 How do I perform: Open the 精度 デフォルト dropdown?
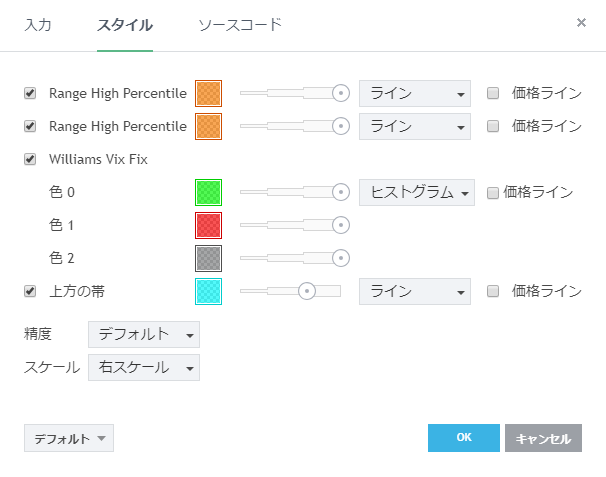144,334
